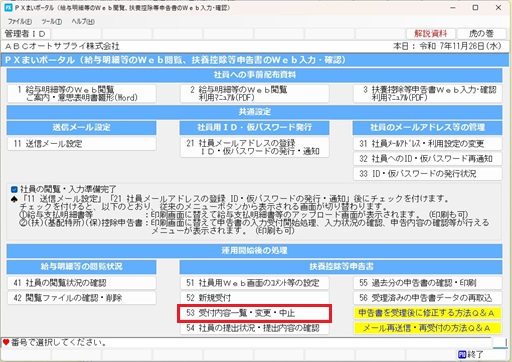Click the 虎の巻 button

click(481, 34)
